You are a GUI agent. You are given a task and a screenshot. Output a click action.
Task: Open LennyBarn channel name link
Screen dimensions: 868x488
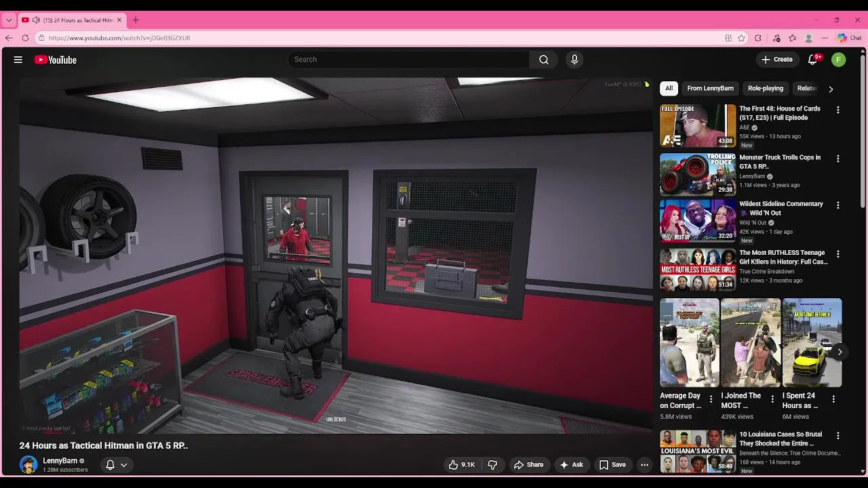point(60,461)
